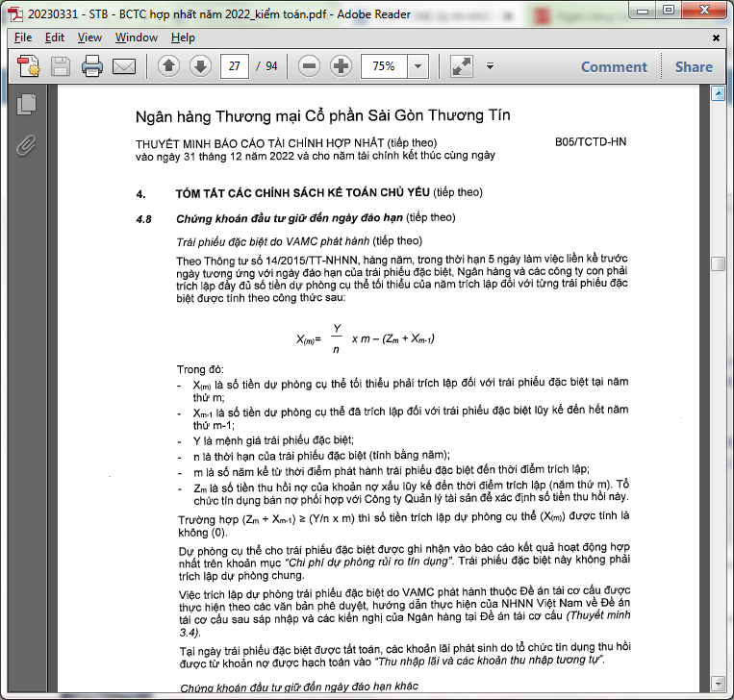734x700 pixels.
Task: Minimize the Adobe Reader window
Action: [x=644, y=10]
